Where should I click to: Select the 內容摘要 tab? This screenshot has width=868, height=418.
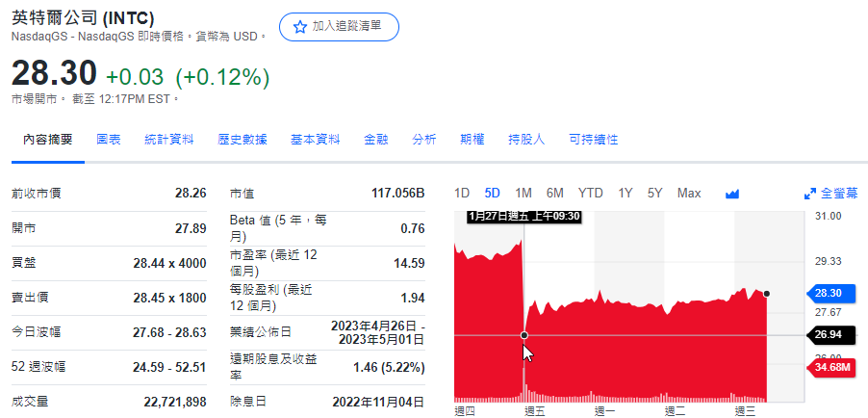point(47,140)
